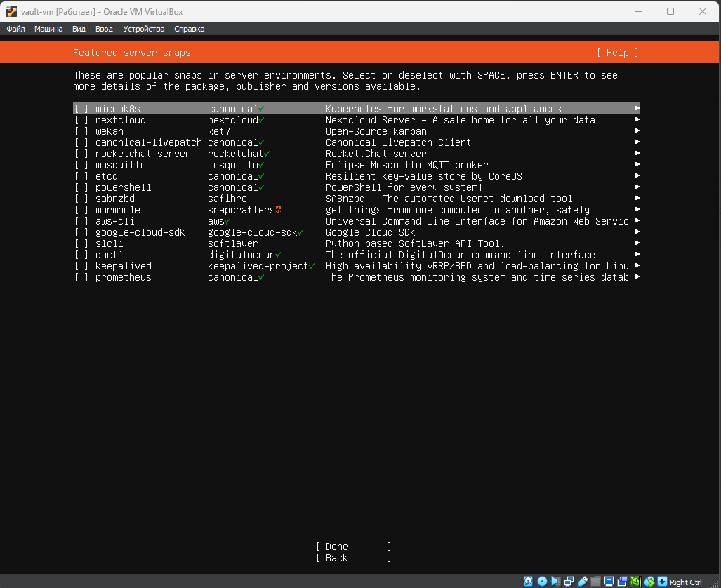This screenshot has height=588, width=721.
Task: Click the keyboard capture arrow icon
Action: tap(662, 582)
